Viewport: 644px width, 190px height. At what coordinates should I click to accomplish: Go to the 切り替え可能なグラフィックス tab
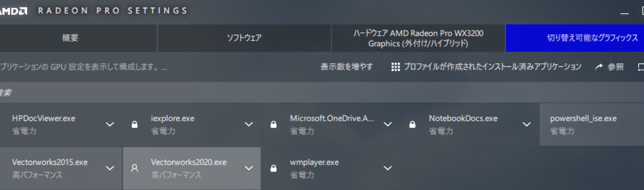point(575,38)
